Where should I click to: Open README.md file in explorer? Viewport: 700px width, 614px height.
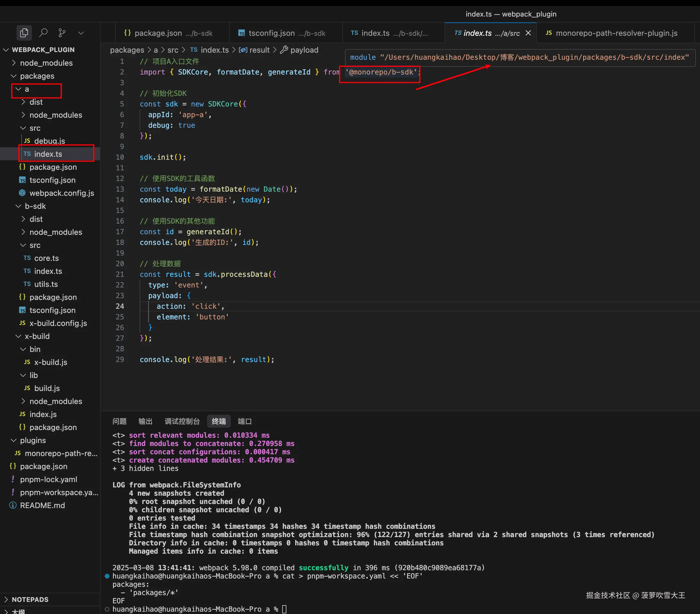(x=42, y=505)
